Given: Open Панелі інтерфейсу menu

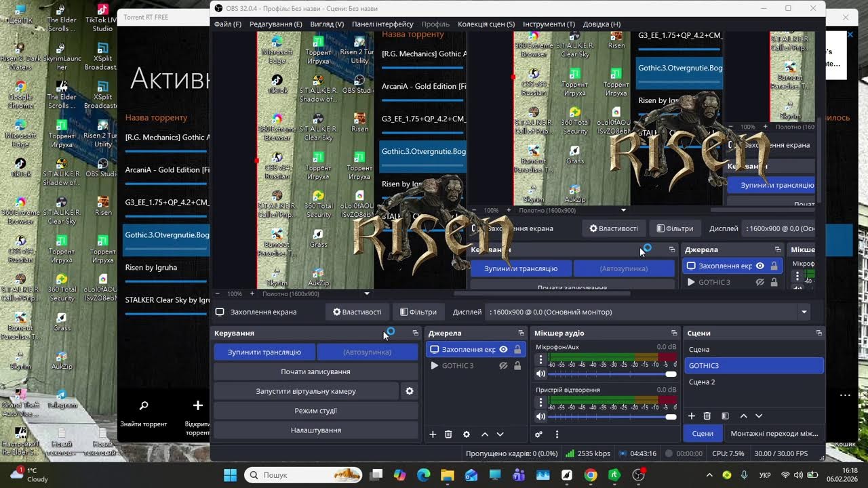Looking at the screenshot, I should click(x=382, y=24).
